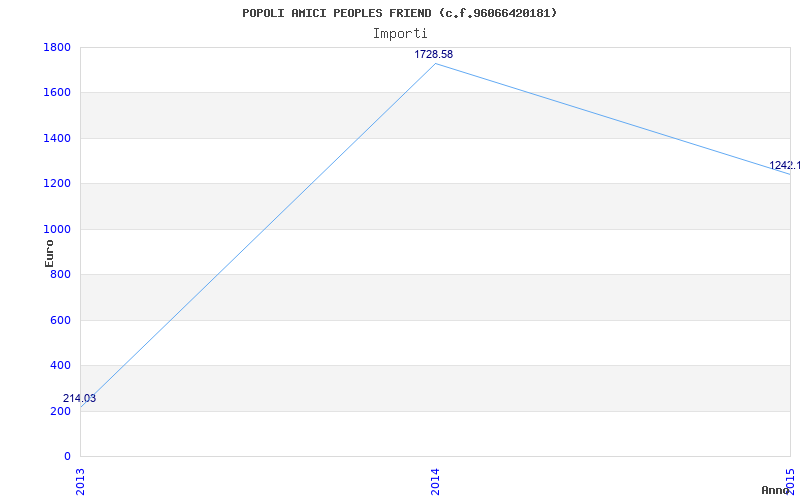Viewport: 800px width, 500px height.
Task: Click the 800 y-axis tick label
Action: click(60, 275)
